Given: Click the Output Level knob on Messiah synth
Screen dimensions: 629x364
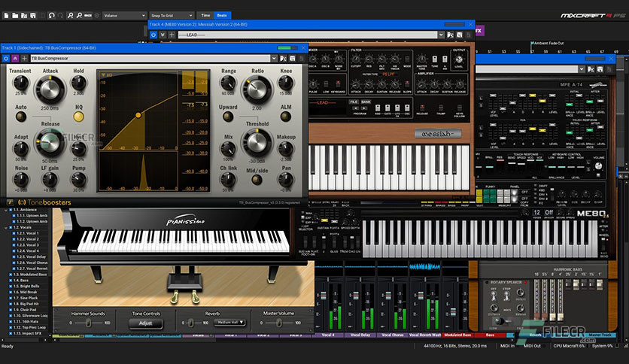Looking at the screenshot, I should tap(458, 59).
